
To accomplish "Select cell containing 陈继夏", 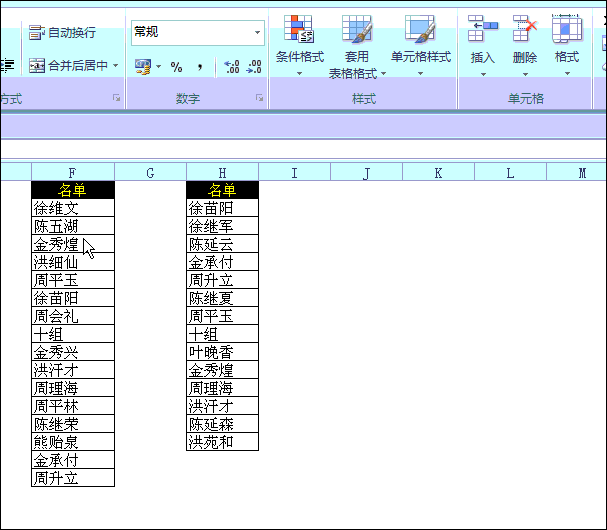I will tap(222, 298).
